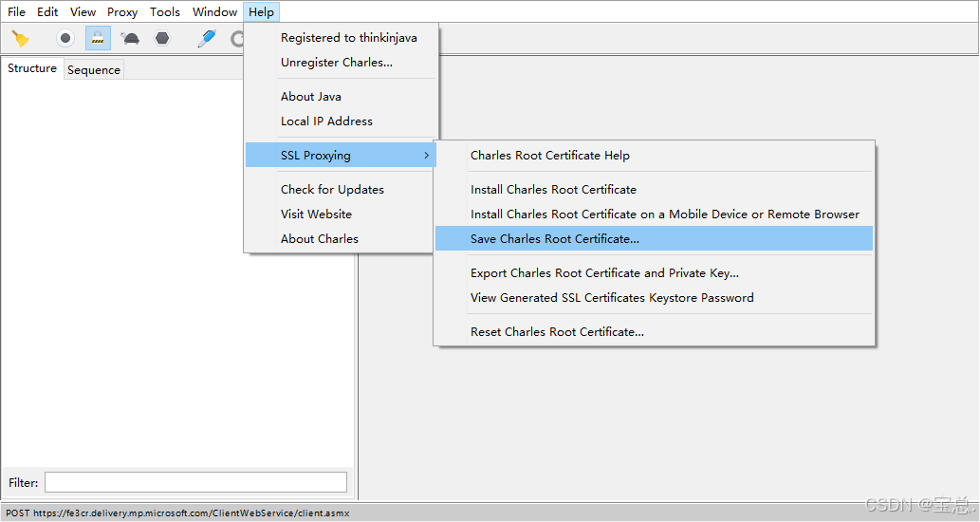Open Charles Root Certificate Help
This screenshot has width=980, height=522.
[x=654, y=155]
